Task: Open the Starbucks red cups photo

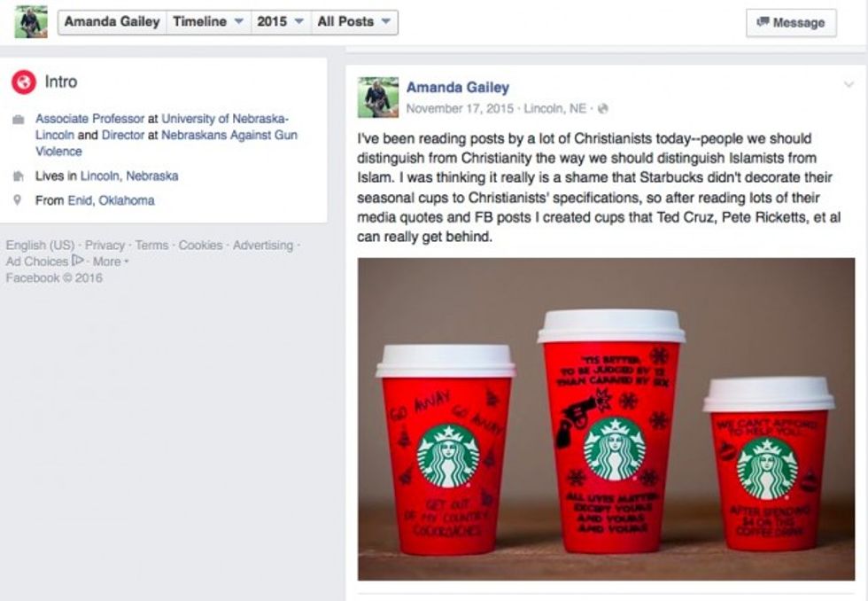Action: pos(606,418)
